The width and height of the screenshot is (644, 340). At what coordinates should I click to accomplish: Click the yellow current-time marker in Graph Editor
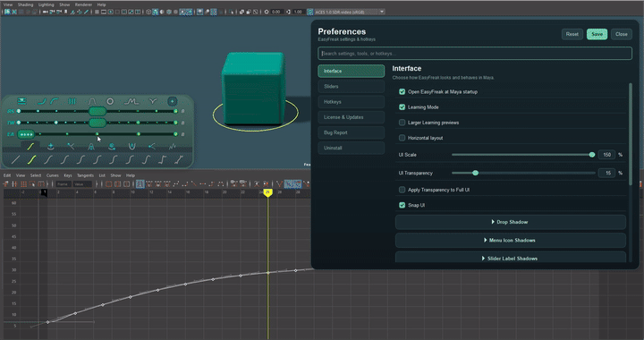point(267,192)
